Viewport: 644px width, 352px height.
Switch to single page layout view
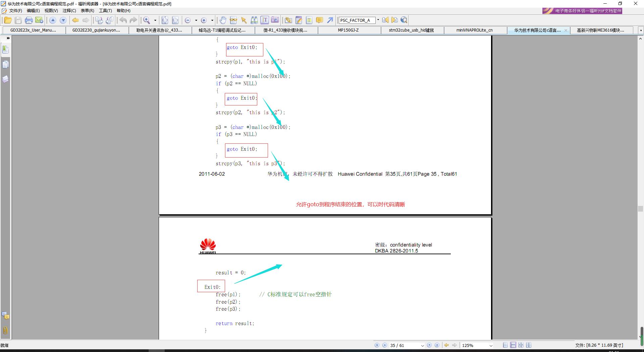click(505, 345)
